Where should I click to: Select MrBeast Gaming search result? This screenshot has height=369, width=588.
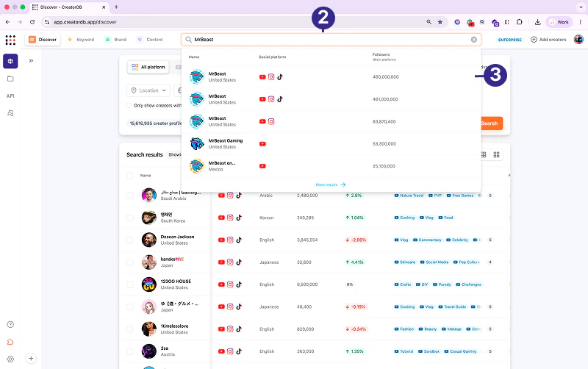tap(331, 144)
